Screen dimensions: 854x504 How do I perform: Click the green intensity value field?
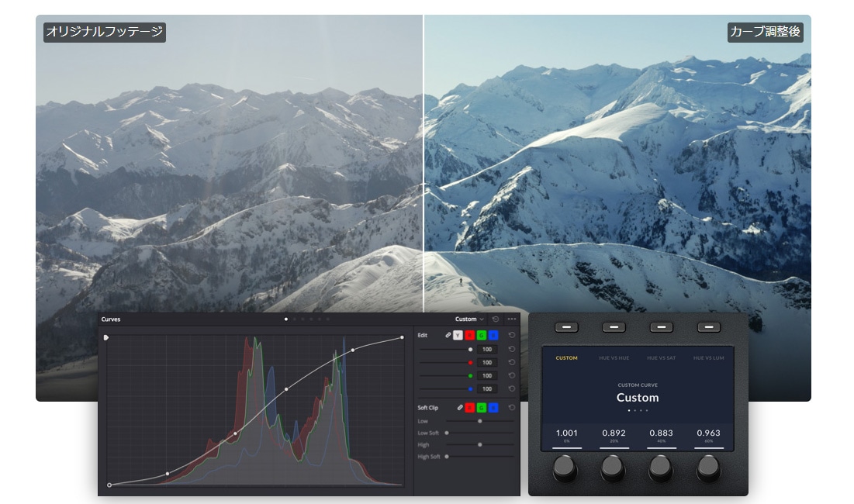pyautogui.click(x=487, y=375)
